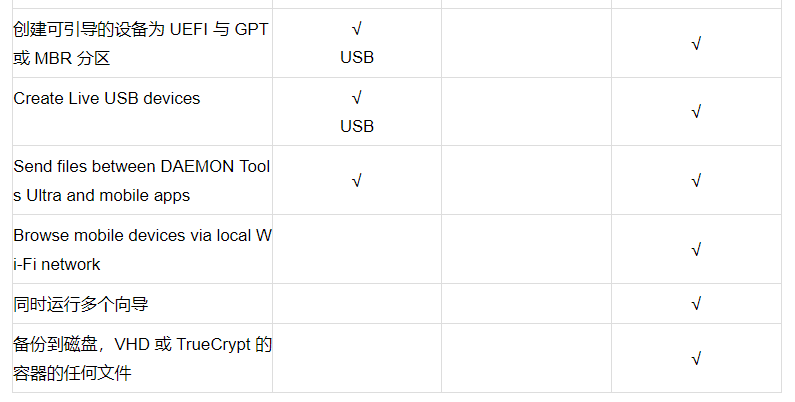Click first checkmark in Send files row
Image resolution: width=795 pixels, height=402 pixels.
(x=356, y=180)
